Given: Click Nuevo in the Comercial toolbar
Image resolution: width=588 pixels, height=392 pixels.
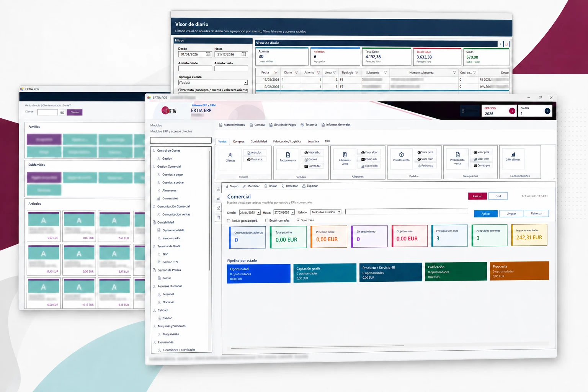Looking at the screenshot, I should [x=232, y=186].
